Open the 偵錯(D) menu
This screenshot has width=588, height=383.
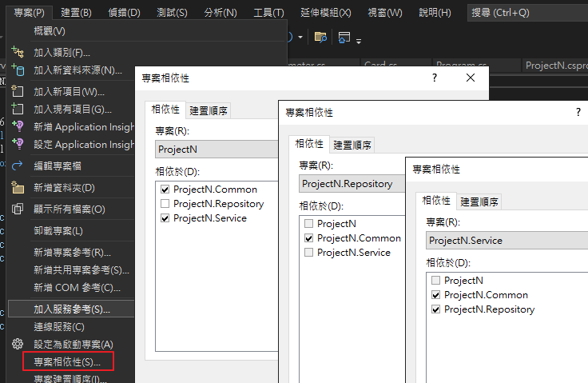(x=124, y=13)
